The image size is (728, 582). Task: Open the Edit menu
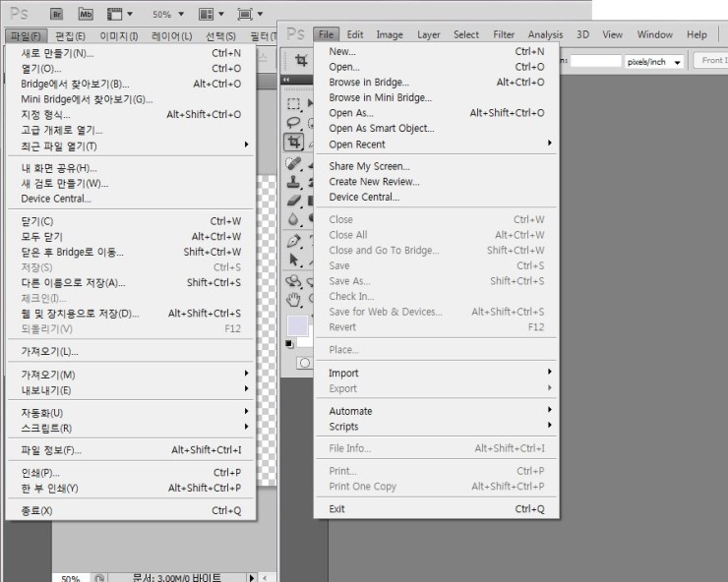(355, 34)
